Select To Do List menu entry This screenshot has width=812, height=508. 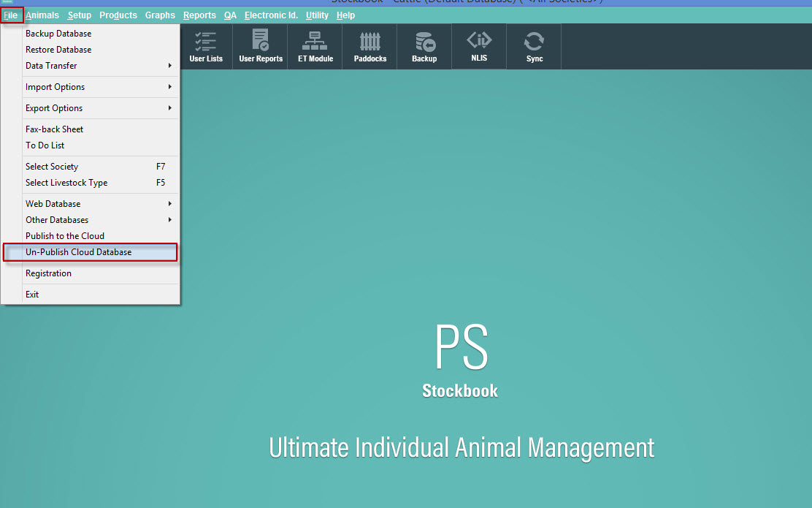pyautogui.click(x=91, y=145)
